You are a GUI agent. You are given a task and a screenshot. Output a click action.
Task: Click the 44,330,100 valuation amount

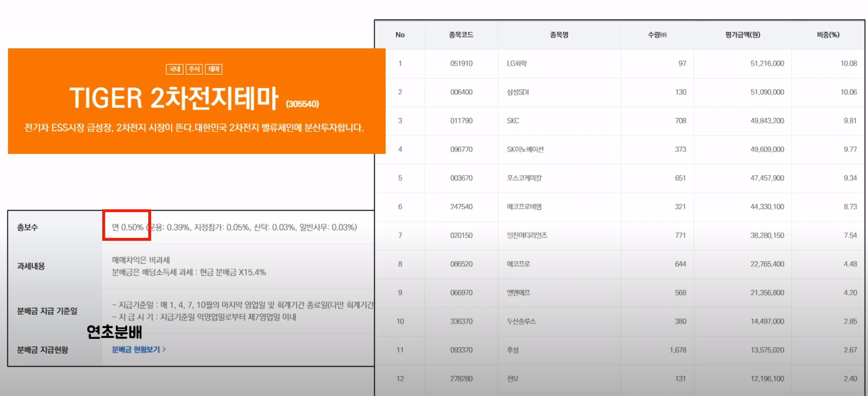pos(767,207)
